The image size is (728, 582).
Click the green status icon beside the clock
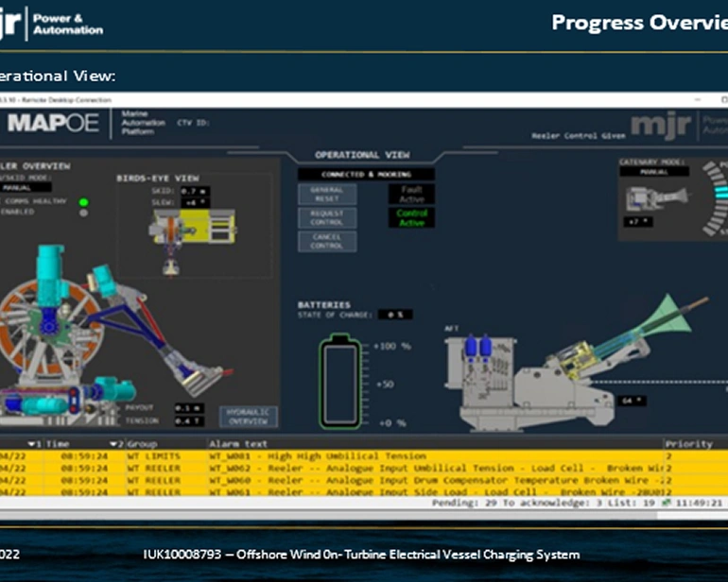click(667, 503)
